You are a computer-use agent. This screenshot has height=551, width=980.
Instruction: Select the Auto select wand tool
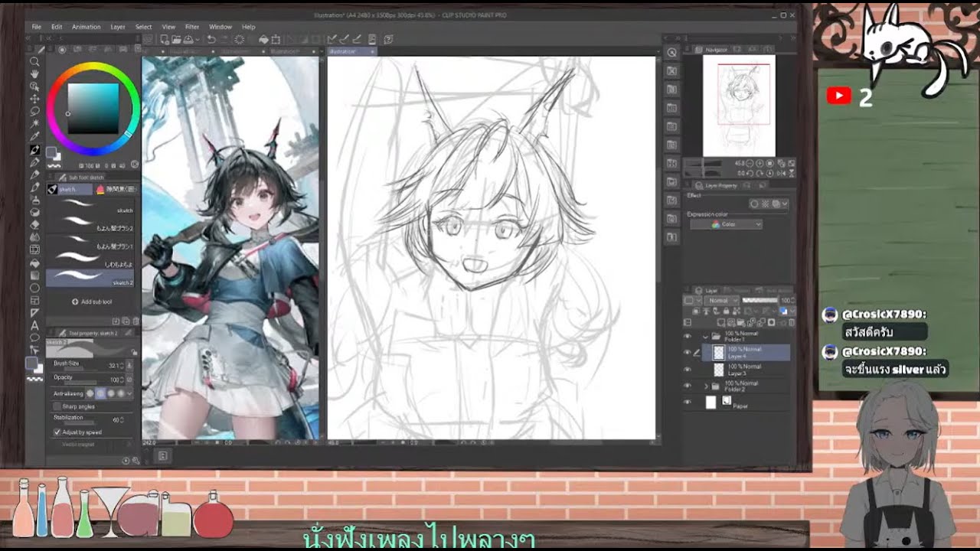tap(34, 124)
